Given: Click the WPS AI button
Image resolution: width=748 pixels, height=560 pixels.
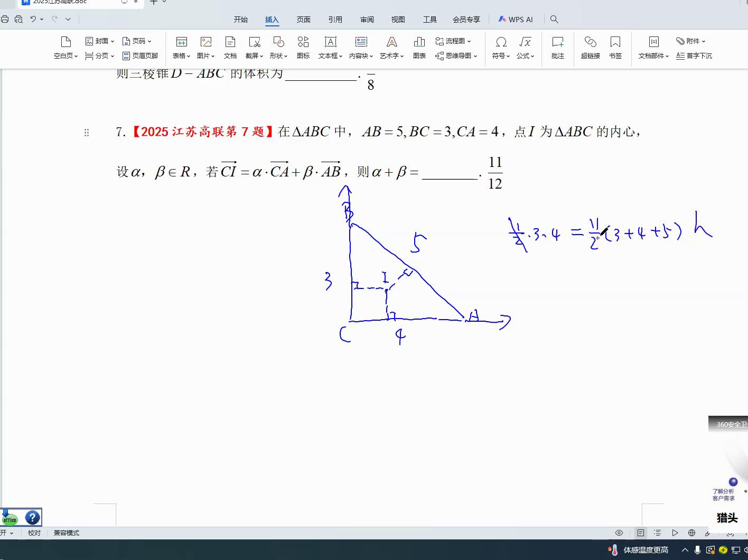Looking at the screenshot, I should click(x=516, y=20).
